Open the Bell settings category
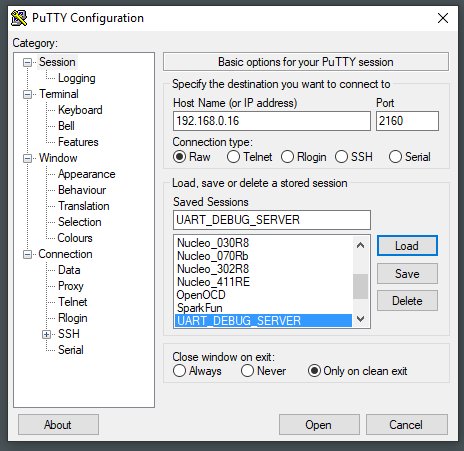Image resolution: width=464 pixels, height=451 pixels. point(66,126)
